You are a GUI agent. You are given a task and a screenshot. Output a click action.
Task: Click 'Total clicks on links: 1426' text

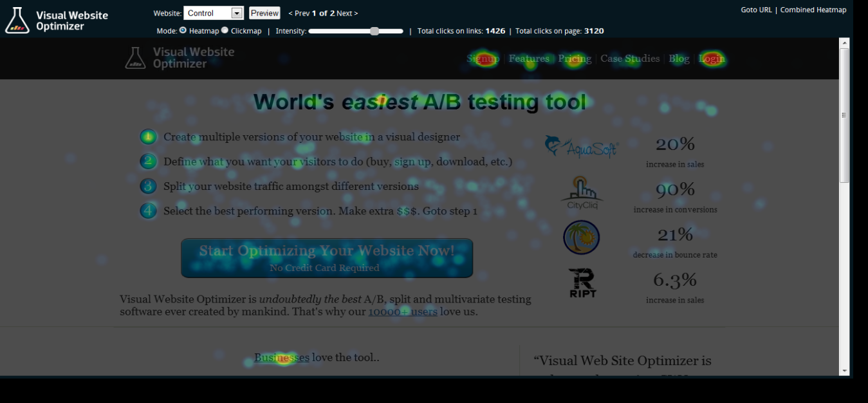(461, 31)
